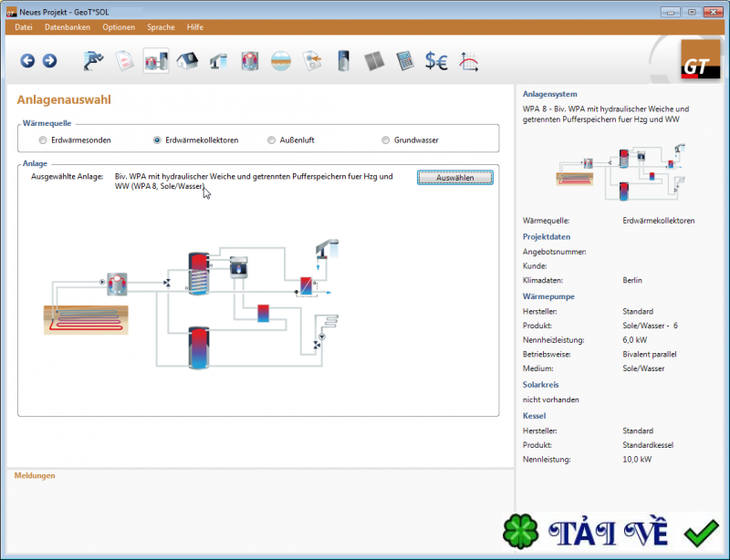Open the Hilfe menu

point(195,27)
